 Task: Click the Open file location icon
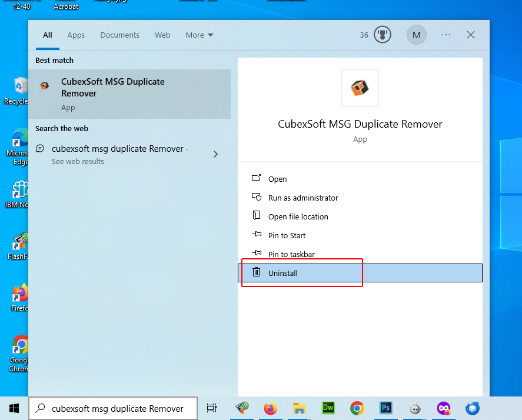(256, 215)
